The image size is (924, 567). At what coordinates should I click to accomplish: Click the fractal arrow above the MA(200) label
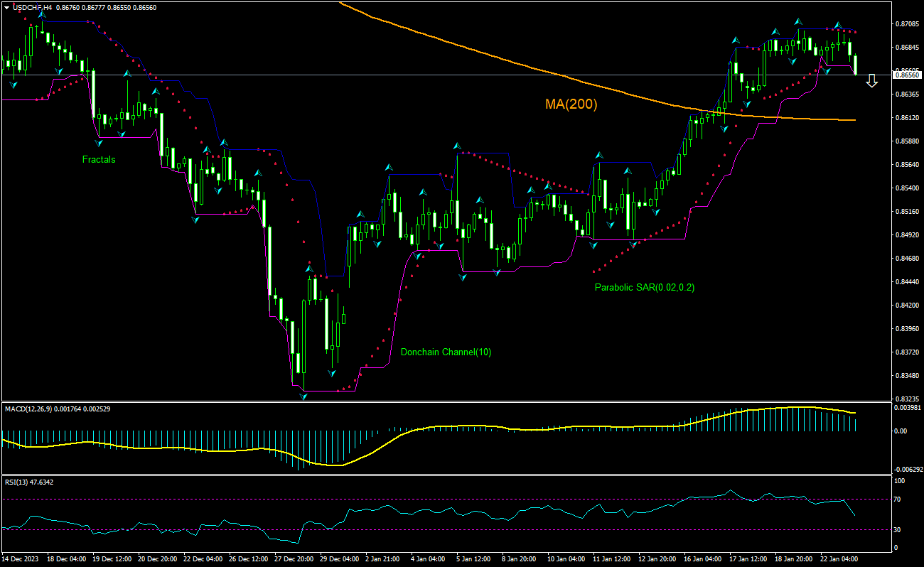[598, 155]
